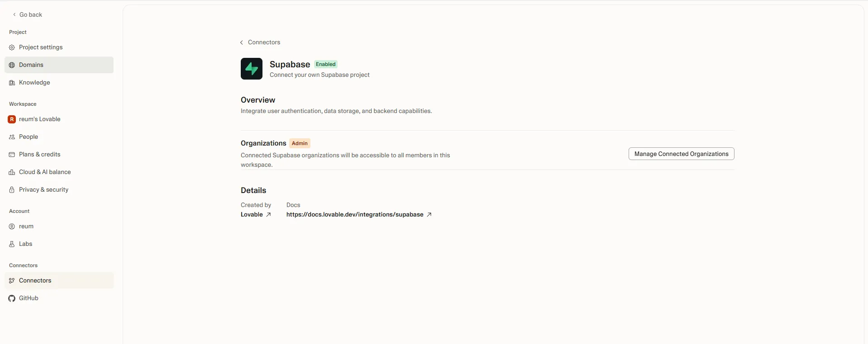Click the Connectors sidebar icon
This screenshot has width=868, height=344.
click(x=12, y=281)
